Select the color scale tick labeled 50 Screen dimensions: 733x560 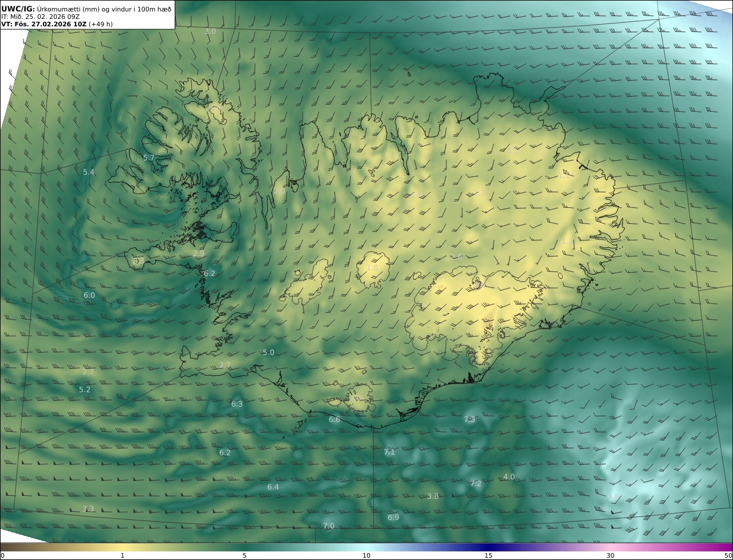click(728, 555)
